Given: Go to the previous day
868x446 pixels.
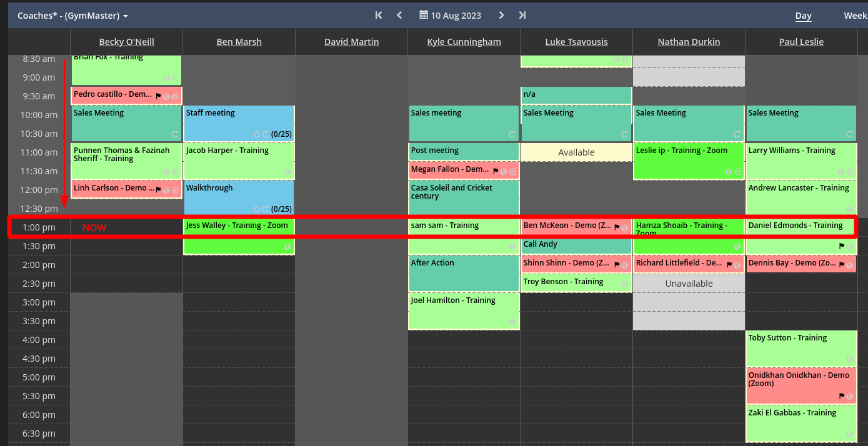Looking at the screenshot, I should click(x=399, y=15).
